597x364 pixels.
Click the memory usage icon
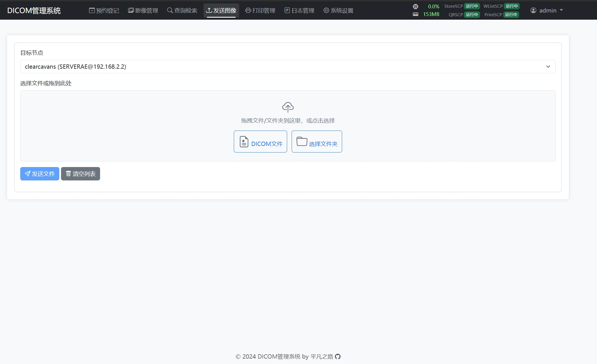click(415, 14)
